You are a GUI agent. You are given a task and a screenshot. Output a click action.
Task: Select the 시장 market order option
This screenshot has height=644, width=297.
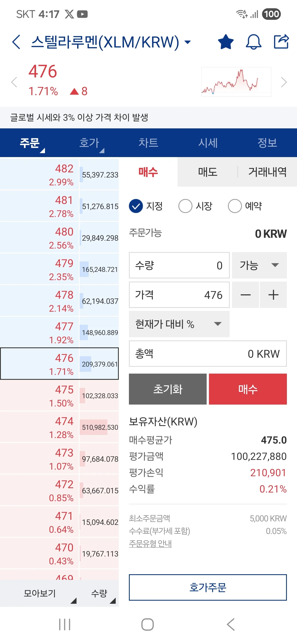click(185, 206)
